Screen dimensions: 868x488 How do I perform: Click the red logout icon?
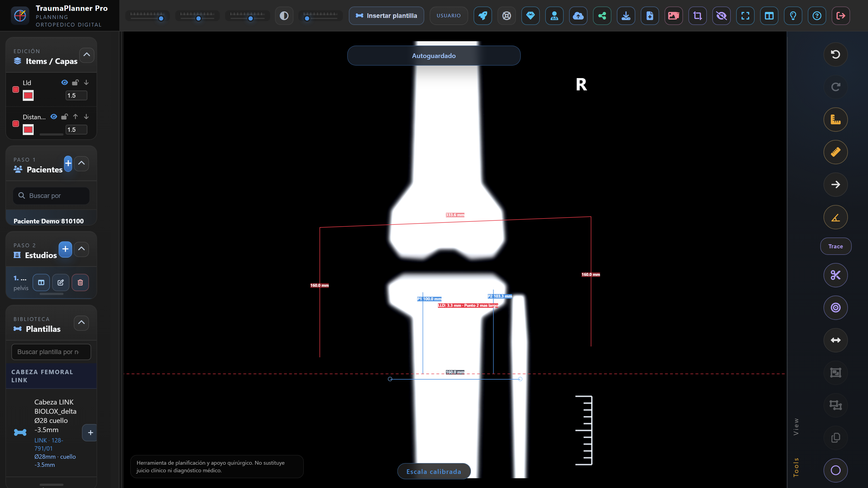tap(841, 16)
